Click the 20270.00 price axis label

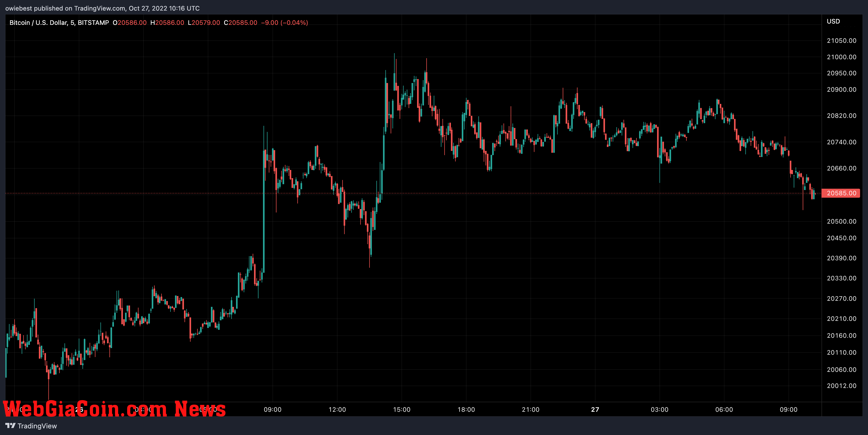[841, 299]
